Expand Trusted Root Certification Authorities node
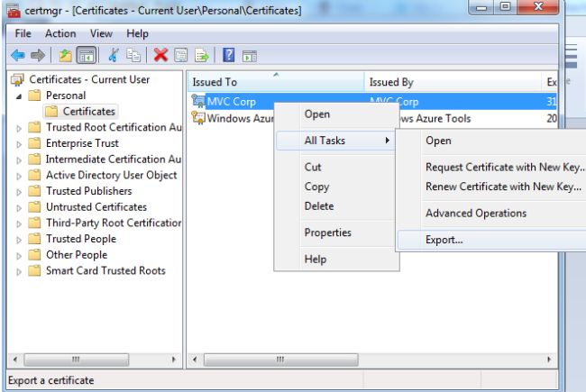Image resolution: width=586 pixels, height=392 pixels. 19,128
